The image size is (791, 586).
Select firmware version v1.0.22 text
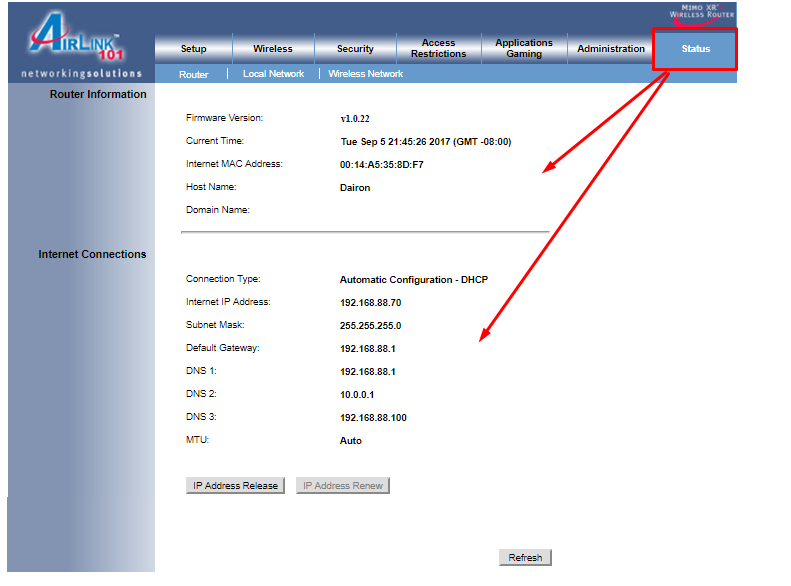(355, 119)
